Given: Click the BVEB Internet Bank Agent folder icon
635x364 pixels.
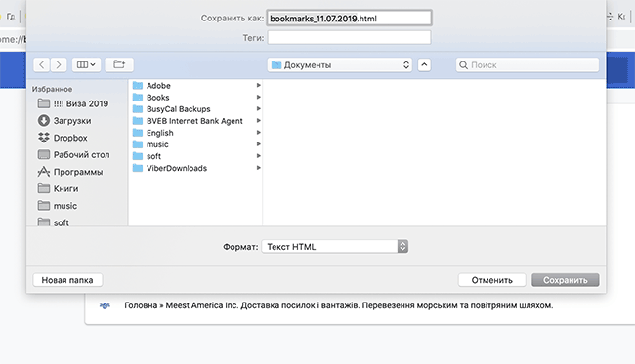Looking at the screenshot, I should [138, 121].
